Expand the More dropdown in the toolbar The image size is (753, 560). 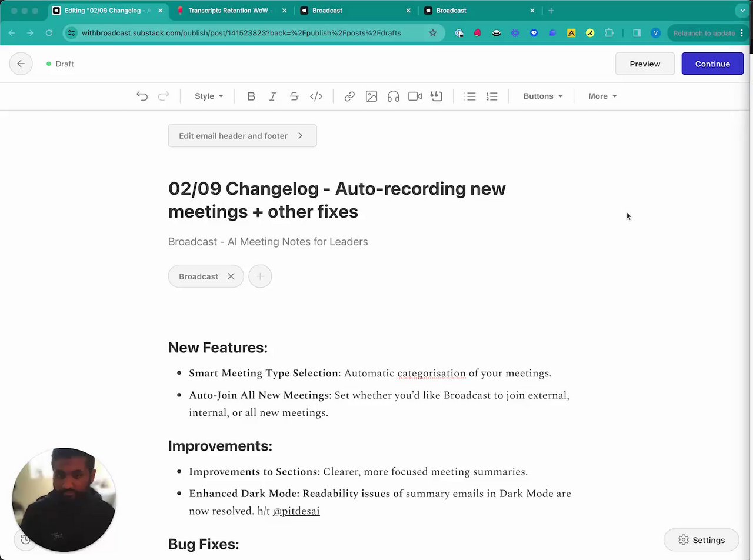click(x=602, y=96)
